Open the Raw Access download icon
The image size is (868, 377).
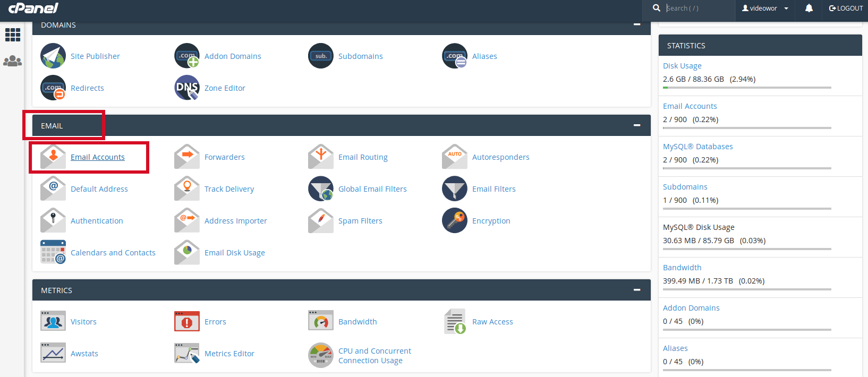pyautogui.click(x=455, y=321)
